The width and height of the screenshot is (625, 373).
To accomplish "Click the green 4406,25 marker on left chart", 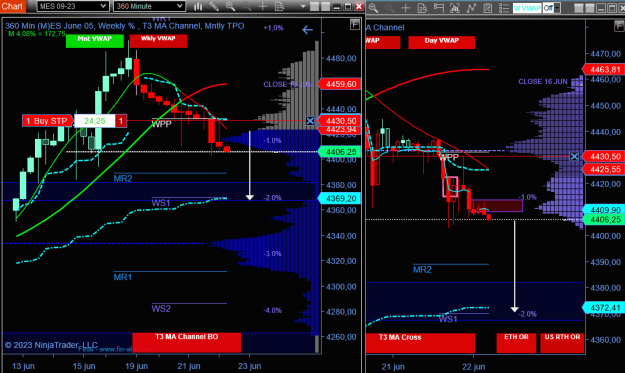I will coord(340,152).
